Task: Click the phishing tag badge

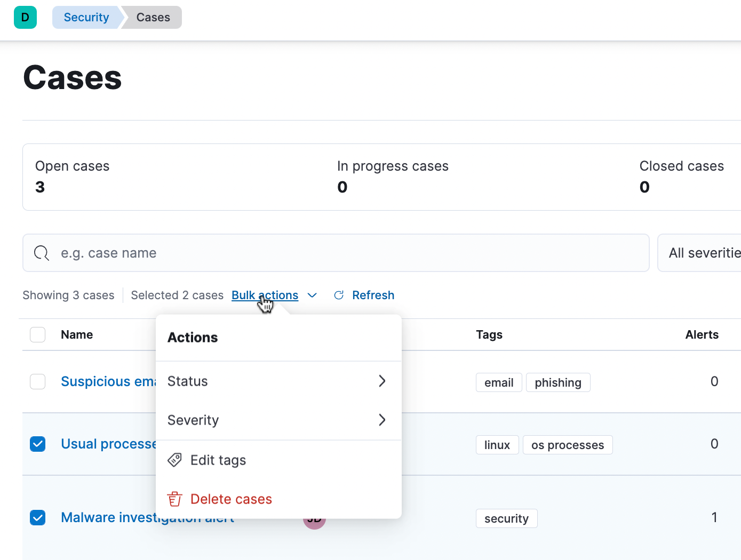Action: [x=558, y=382]
